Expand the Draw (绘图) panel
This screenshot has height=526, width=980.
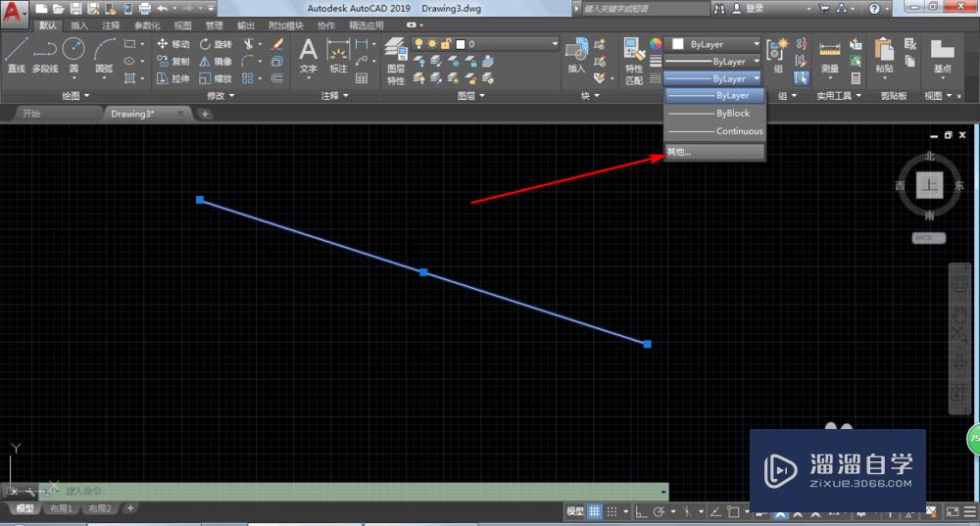click(75, 96)
